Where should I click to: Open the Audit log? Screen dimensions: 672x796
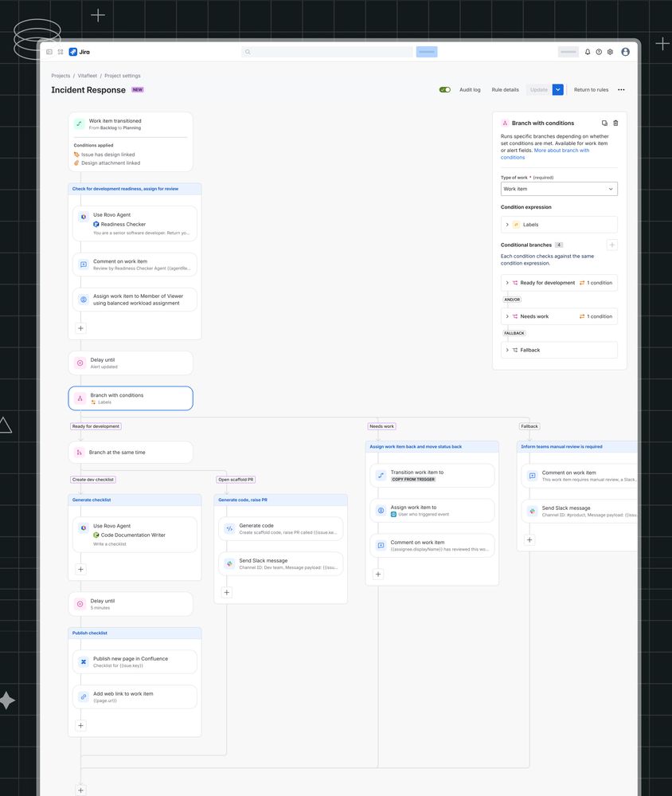pos(470,90)
